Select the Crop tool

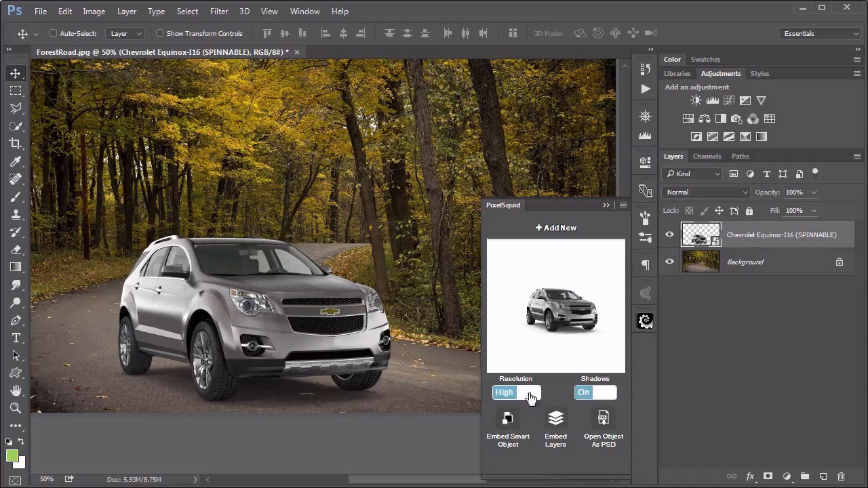click(x=16, y=144)
